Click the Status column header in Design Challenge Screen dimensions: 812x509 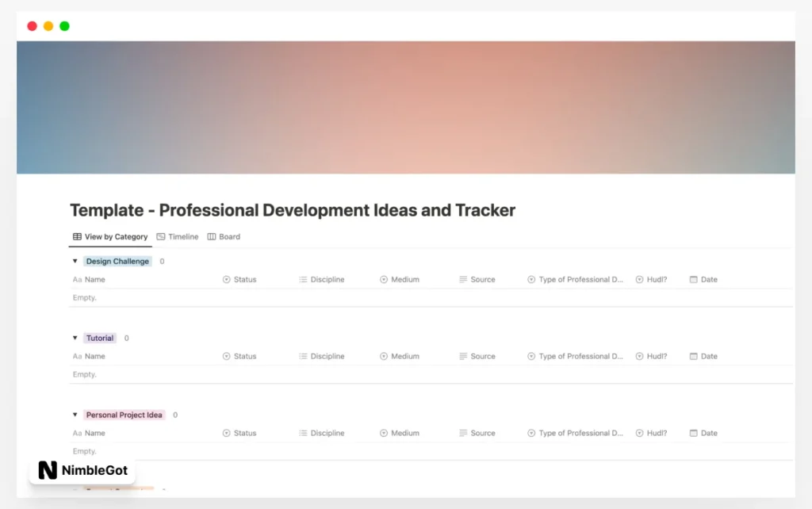239,279
